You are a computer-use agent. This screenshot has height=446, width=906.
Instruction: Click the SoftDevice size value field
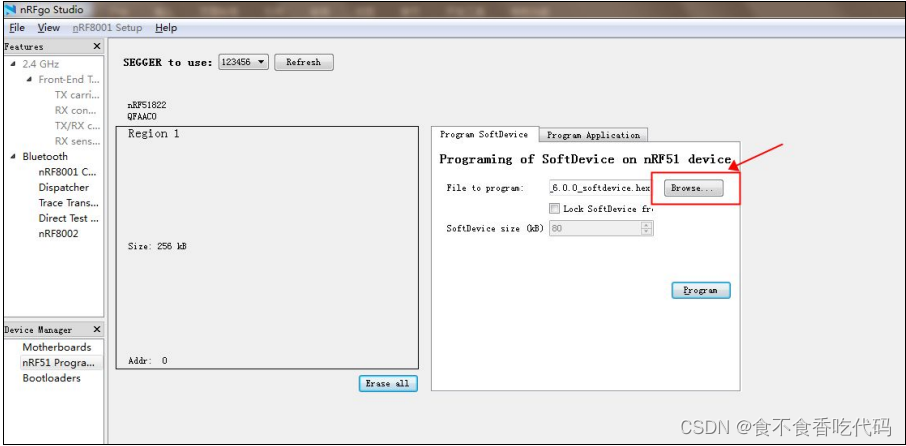point(595,229)
